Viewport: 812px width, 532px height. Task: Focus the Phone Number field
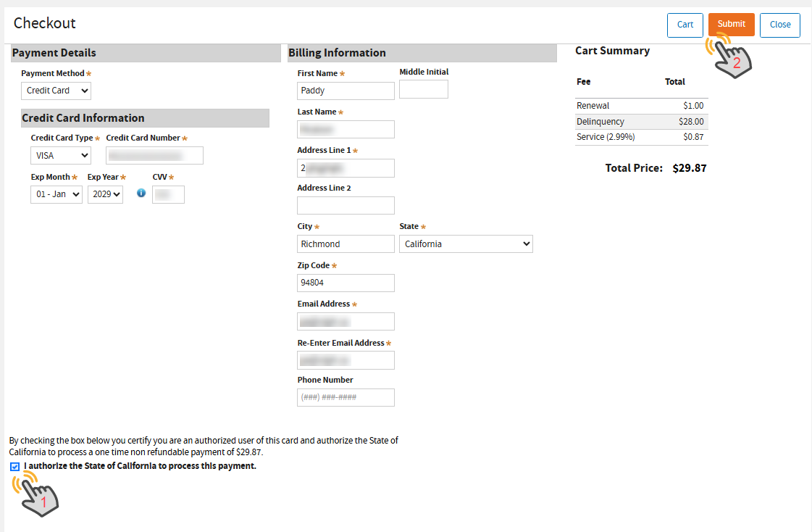point(346,397)
